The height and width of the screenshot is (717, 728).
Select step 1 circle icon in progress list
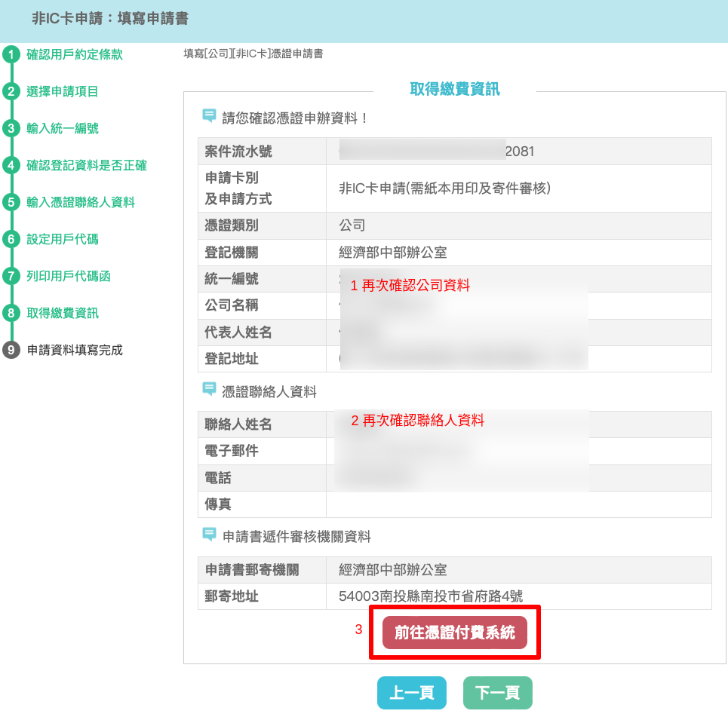tap(11, 54)
